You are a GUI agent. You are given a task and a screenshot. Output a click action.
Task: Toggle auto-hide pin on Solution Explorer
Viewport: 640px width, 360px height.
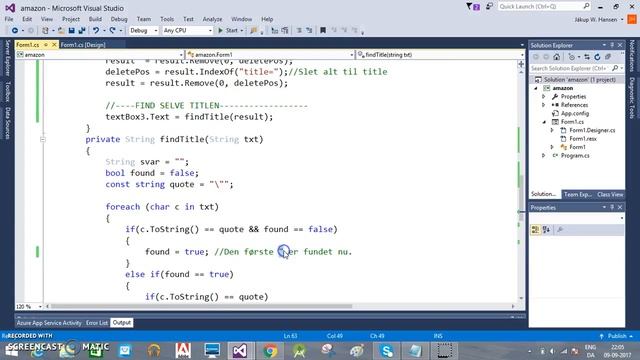tap(612, 45)
